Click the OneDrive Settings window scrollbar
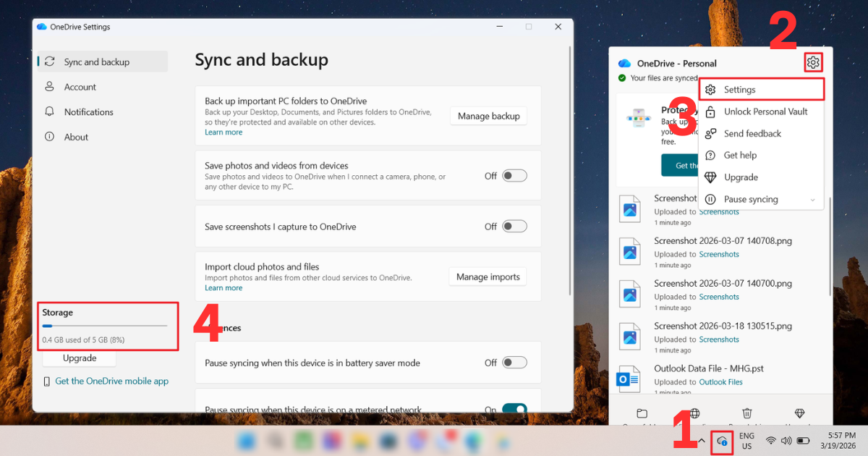Screen dimensions: 868x456 coord(570,170)
